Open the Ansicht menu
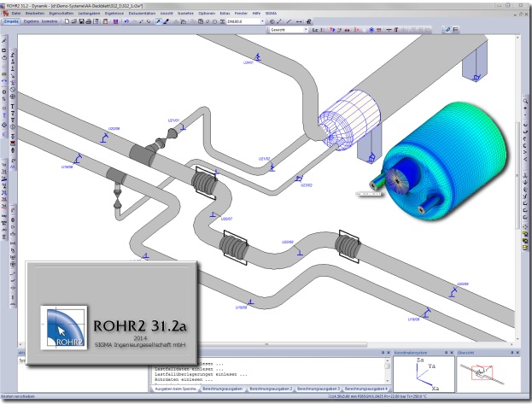Viewport: 532px width, 404px height. 167,14
